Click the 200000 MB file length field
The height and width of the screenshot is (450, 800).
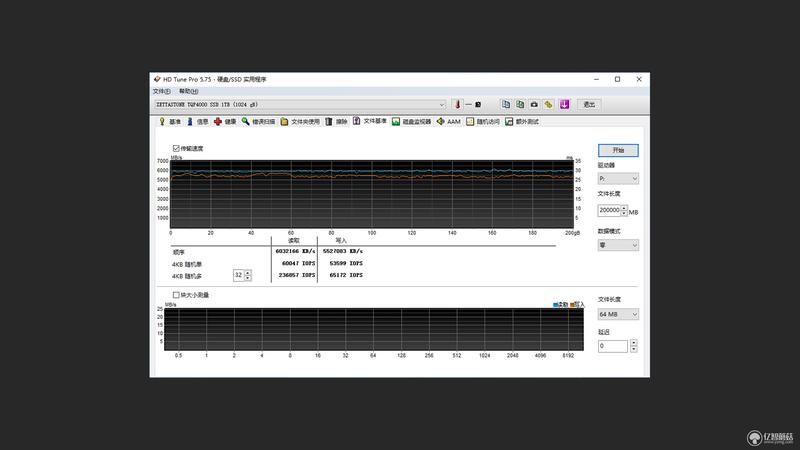pos(609,210)
